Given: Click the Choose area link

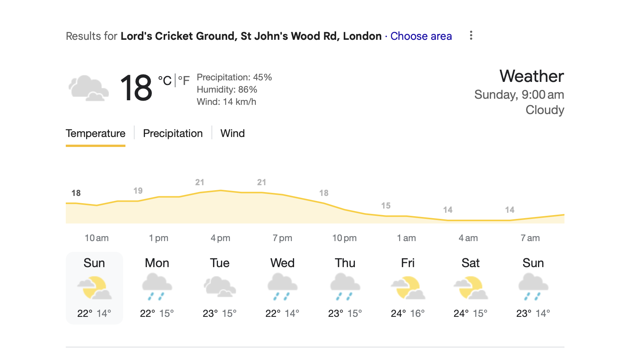Looking at the screenshot, I should click(x=421, y=36).
